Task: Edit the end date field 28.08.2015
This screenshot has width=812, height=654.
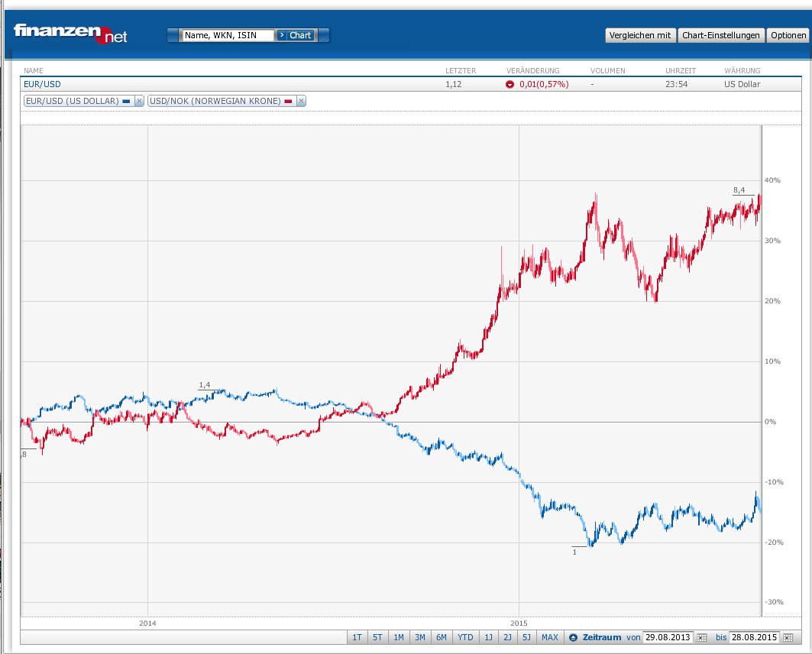Action: (x=754, y=637)
